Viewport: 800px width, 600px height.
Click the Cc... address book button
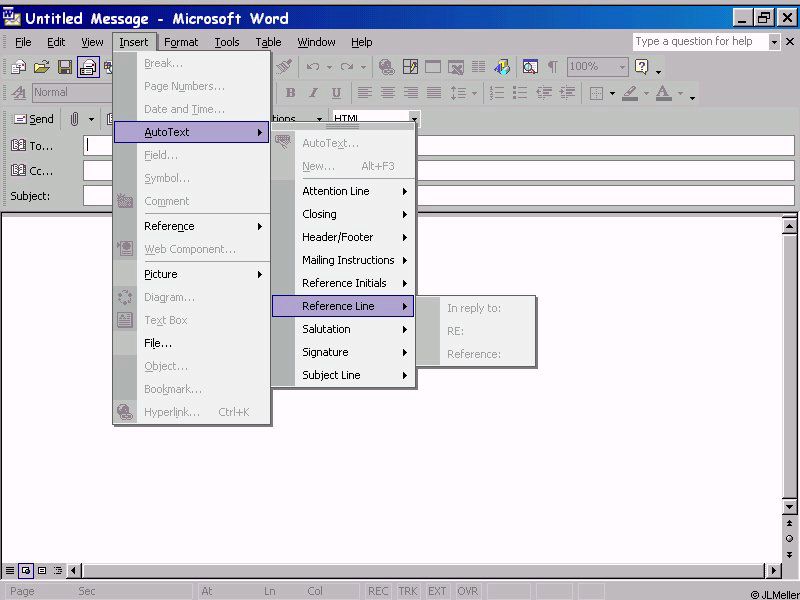coord(32,171)
